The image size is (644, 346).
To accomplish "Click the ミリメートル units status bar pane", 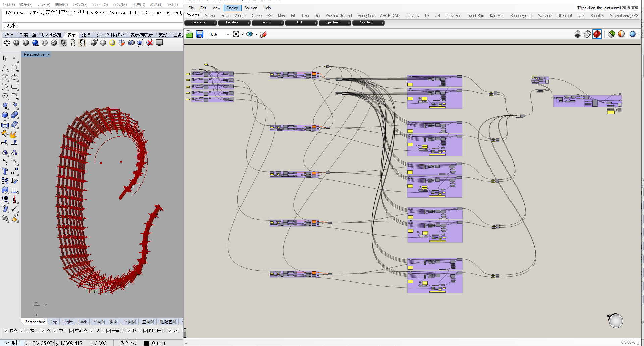I will (128, 343).
